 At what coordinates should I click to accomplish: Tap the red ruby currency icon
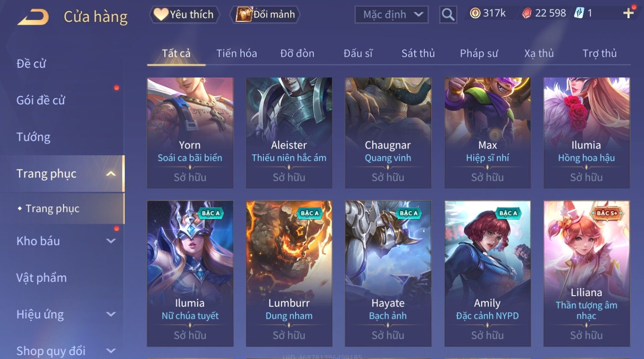(x=527, y=13)
